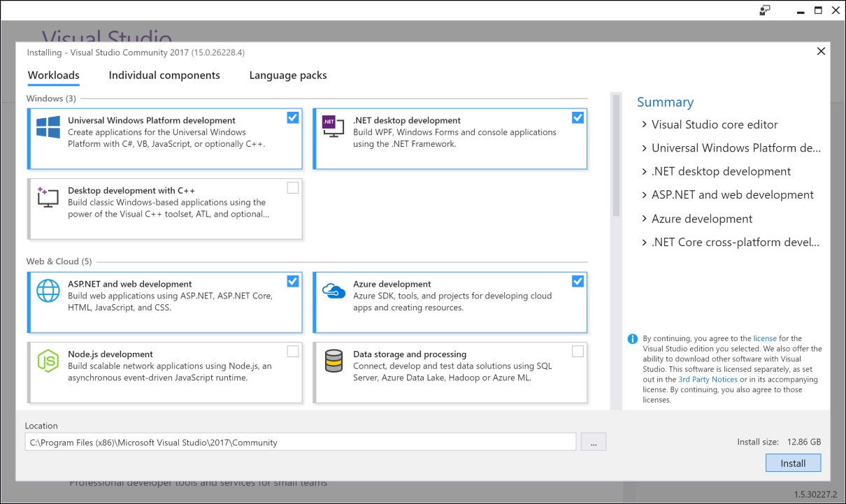Click the browse location ellipsis button
The width and height of the screenshot is (846, 504).
click(594, 442)
